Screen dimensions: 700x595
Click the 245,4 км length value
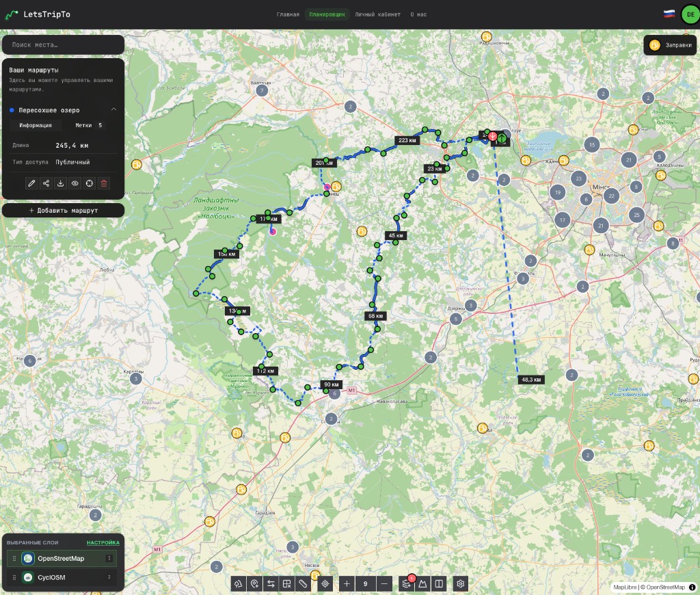72,146
